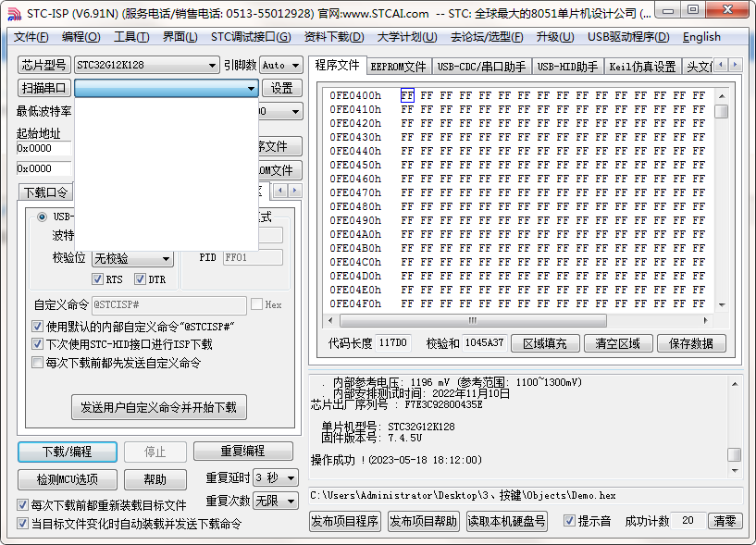Click the 帮助 button
This screenshot has height=545, width=756.
coord(155,479)
